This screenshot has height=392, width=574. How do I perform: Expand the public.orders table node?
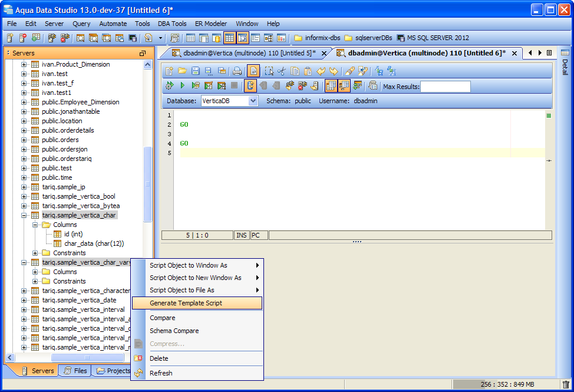tap(24, 140)
